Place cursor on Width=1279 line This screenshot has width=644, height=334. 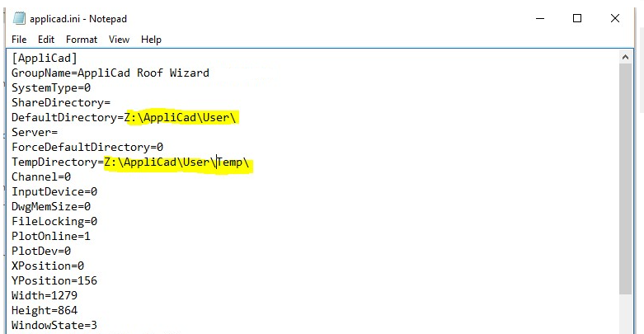pyautogui.click(x=45, y=295)
